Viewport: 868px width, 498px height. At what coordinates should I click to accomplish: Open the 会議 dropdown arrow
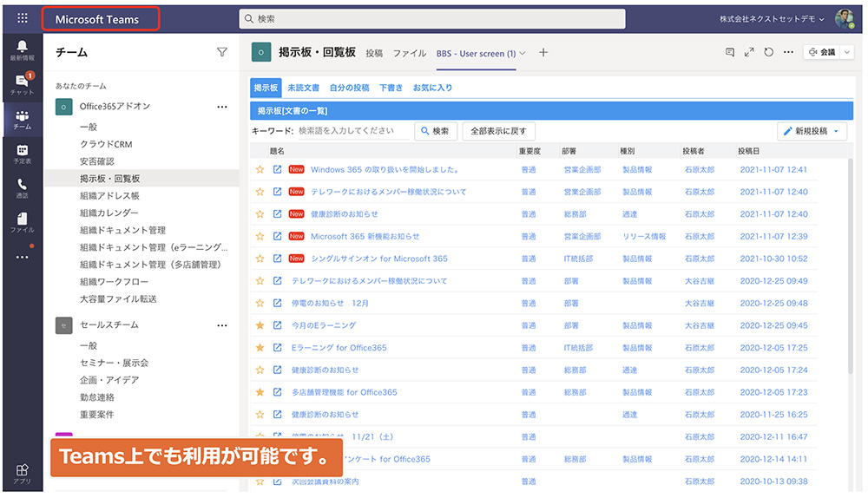[x=847, y=52]
